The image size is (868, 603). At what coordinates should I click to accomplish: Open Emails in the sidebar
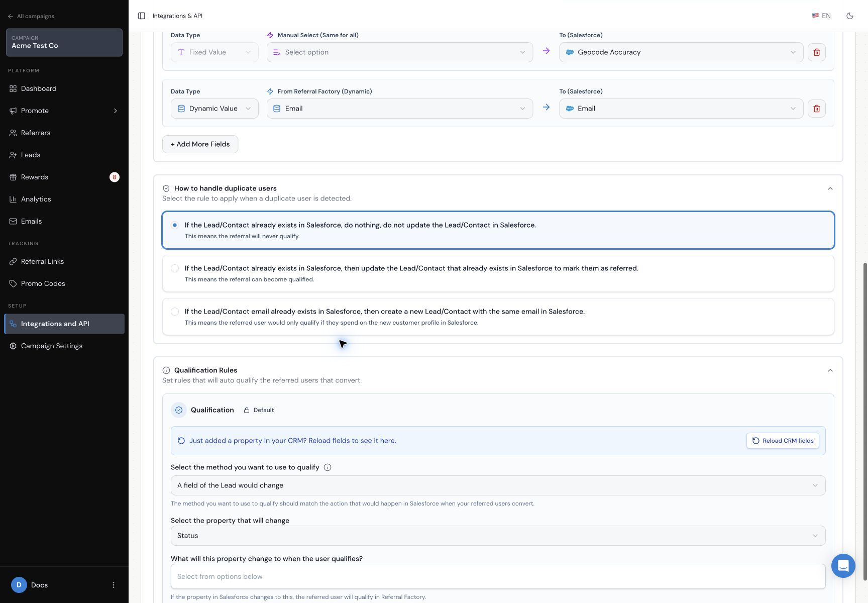(64, 221)
